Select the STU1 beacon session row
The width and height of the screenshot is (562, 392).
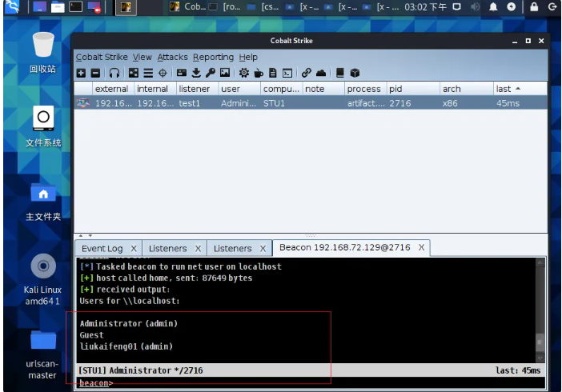[311, 103]
